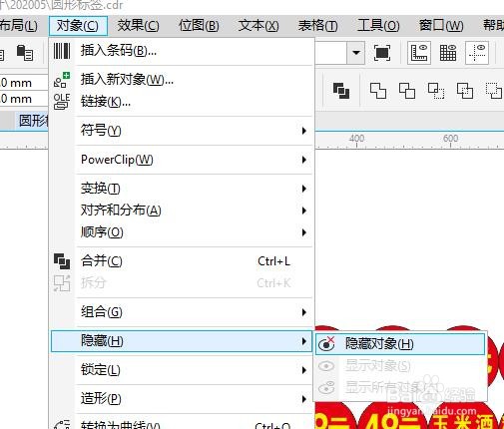Click the simplify shapes icon

(465, 91)
